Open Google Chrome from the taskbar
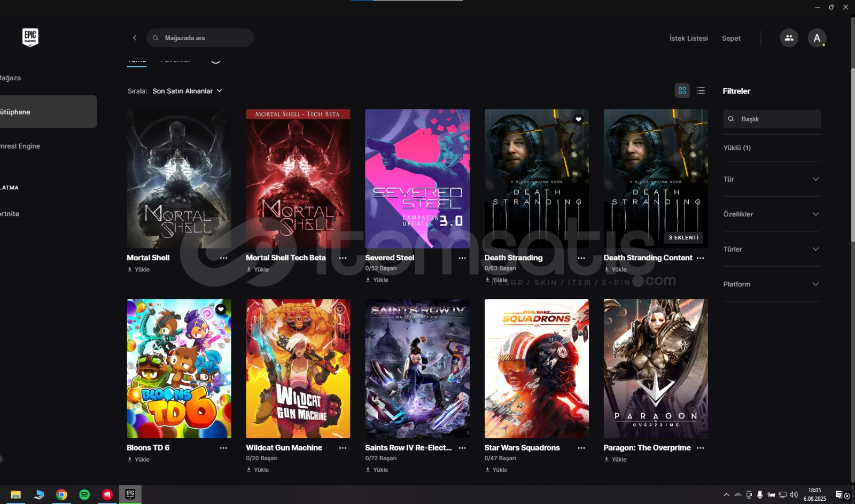 point(61,495)
